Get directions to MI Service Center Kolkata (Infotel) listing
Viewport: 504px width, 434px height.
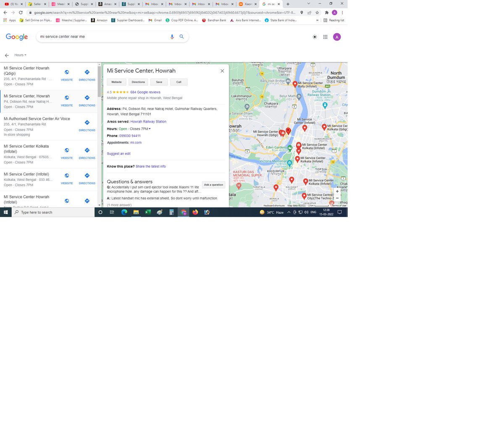87,153
